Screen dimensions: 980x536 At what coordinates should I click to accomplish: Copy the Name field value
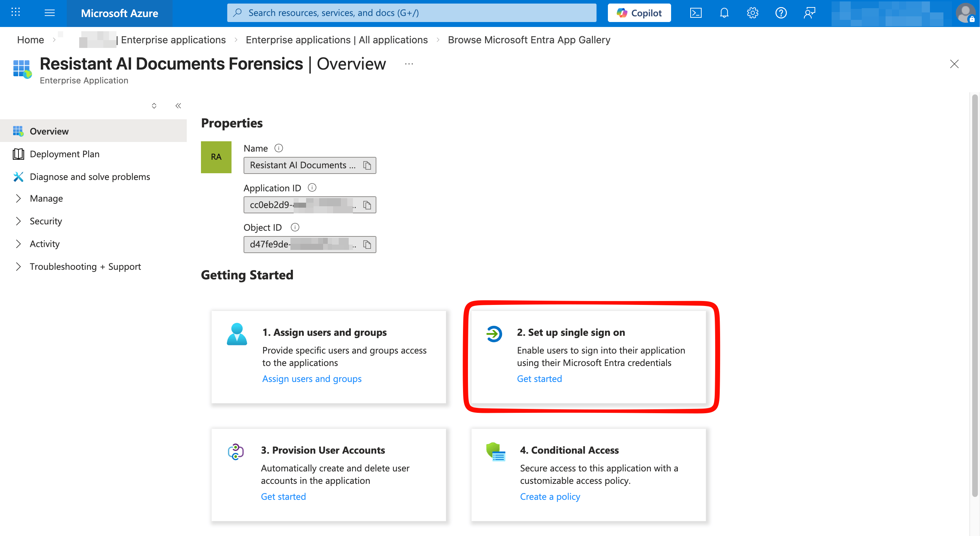click(x=367, y=165)
